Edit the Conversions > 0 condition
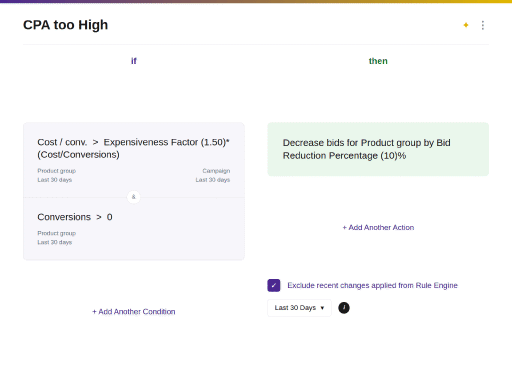 [x=134, y=229]
